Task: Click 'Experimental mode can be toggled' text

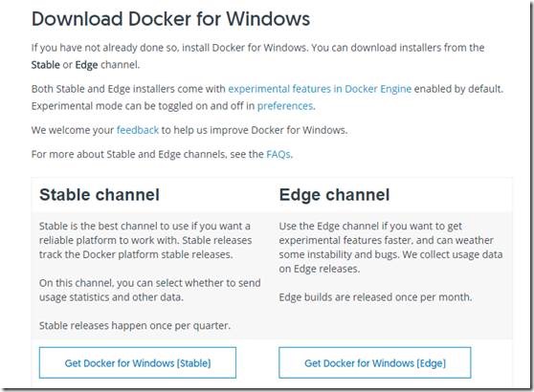Action: tap(143, 106)
